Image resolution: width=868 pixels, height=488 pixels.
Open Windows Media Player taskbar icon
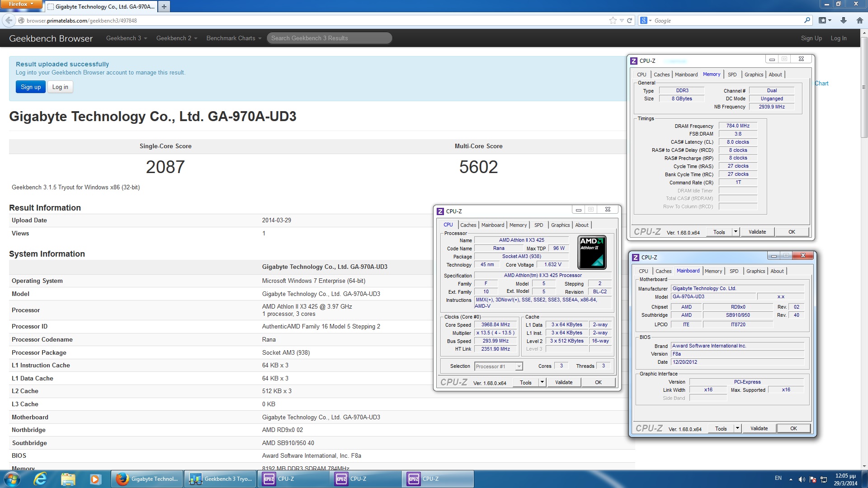coord(95,479)
